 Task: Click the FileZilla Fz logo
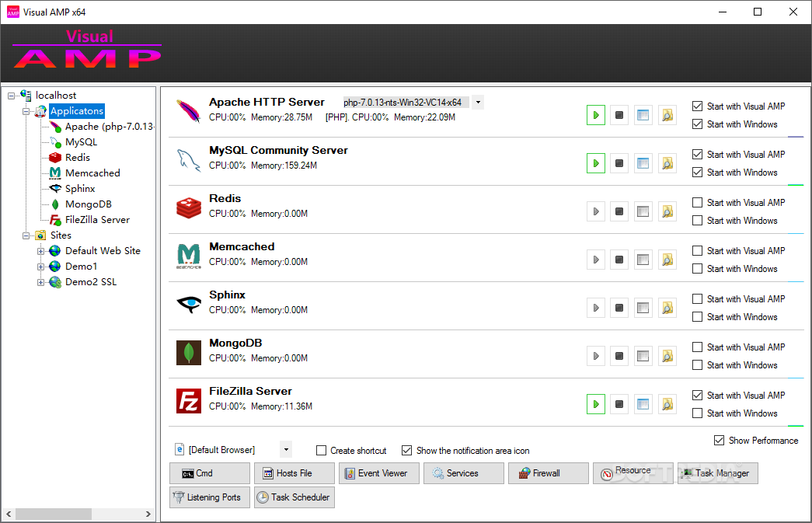click(189, 401)
